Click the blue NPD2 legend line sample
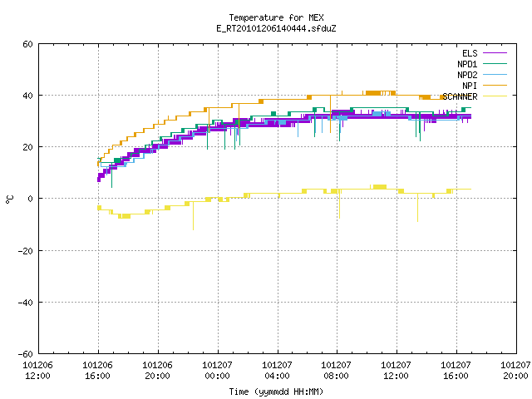 pos(495,74)
